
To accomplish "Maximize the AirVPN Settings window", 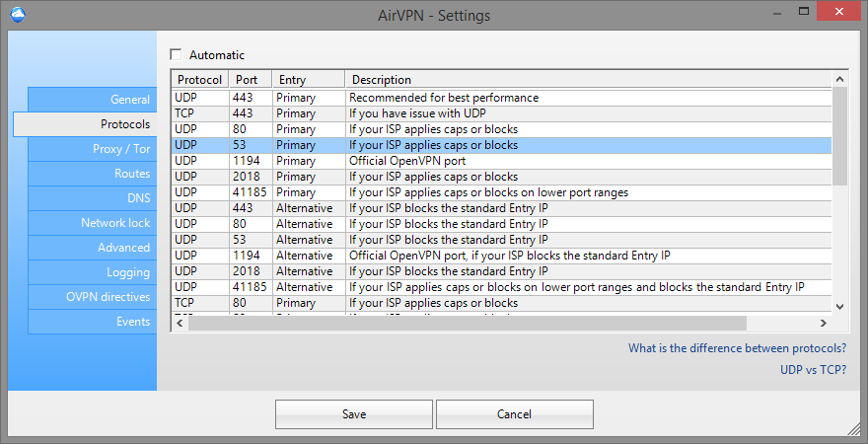I will click(x=804, y=11).
